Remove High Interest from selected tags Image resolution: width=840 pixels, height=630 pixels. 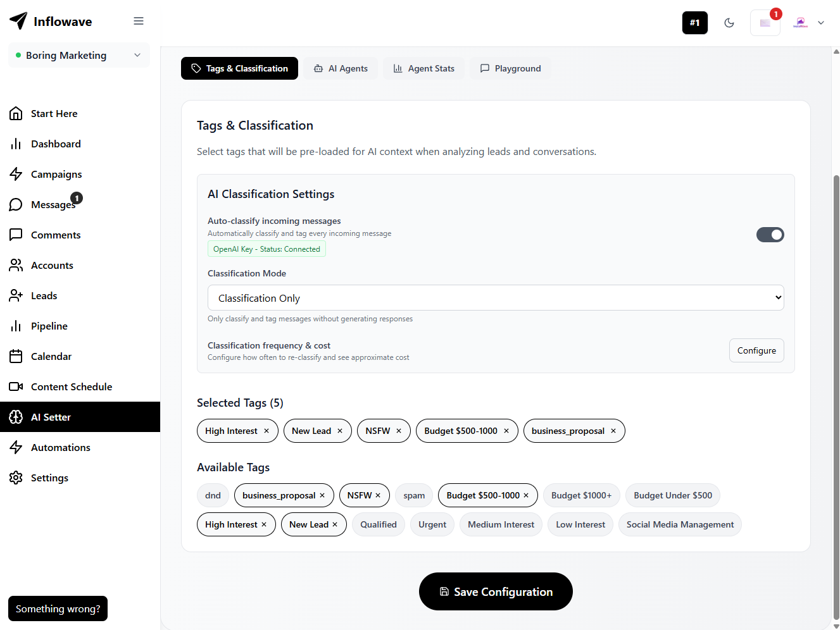point(266,431)
